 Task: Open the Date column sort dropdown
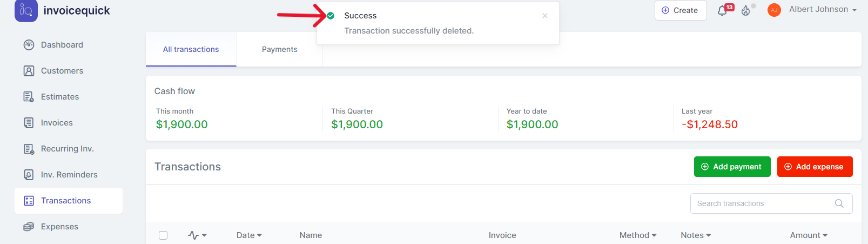[x=249, y=235]
